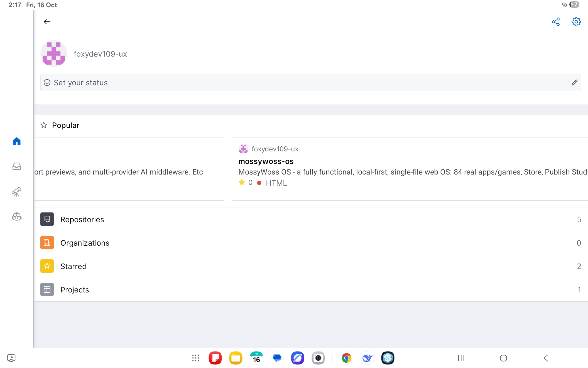Tap the recent apps navigation button
The width and height of the screenshot is (588, 368).
[x=461, y=358]
